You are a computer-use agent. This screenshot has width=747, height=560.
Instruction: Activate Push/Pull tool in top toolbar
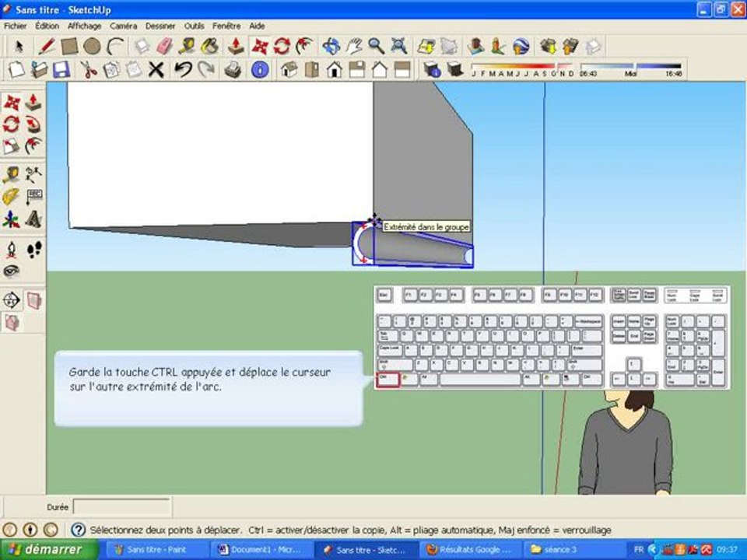click(x=237, y=47)
